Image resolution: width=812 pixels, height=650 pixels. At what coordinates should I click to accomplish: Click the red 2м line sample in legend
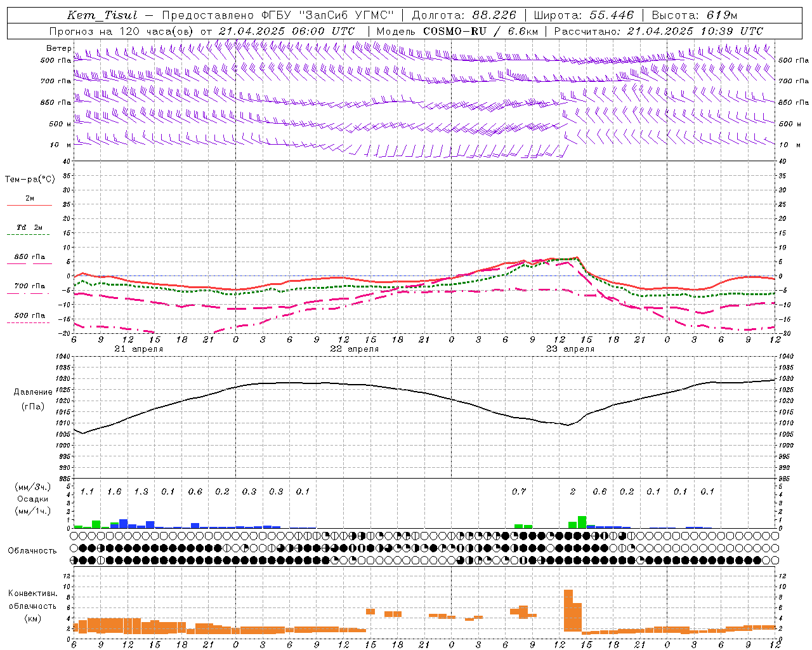(x=29, y=206)
